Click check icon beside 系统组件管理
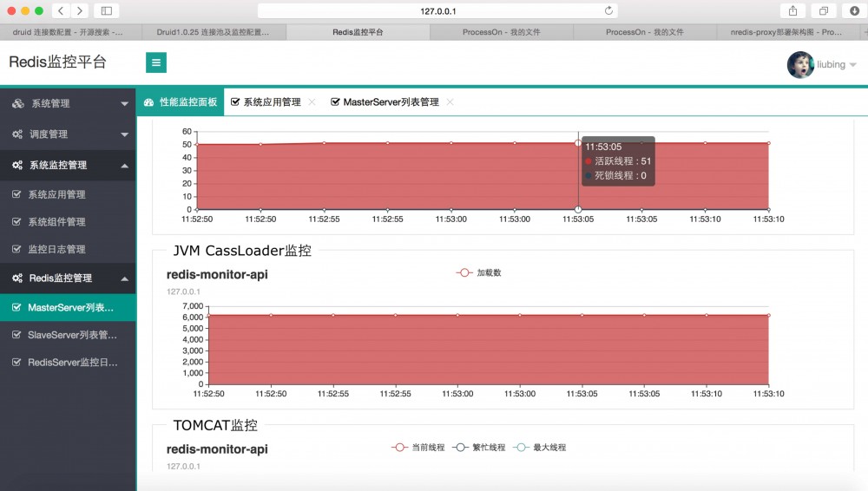 16,222
